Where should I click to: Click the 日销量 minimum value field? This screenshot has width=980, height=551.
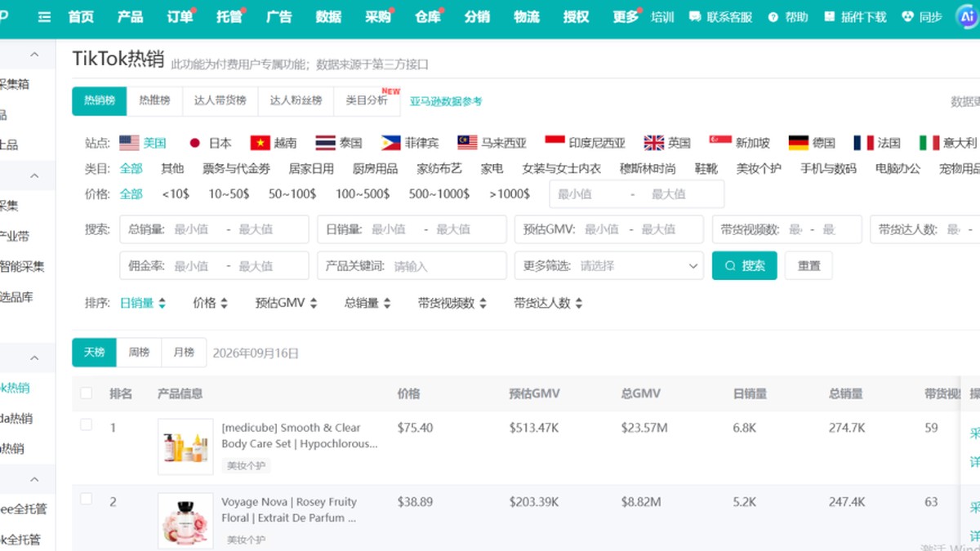(x=389, y=229)
